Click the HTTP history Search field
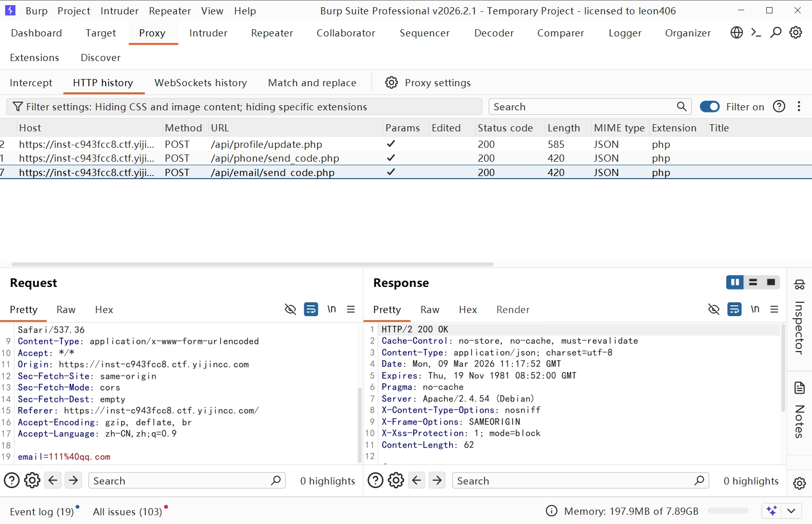The image size is (812, 524). click(583, 107)
